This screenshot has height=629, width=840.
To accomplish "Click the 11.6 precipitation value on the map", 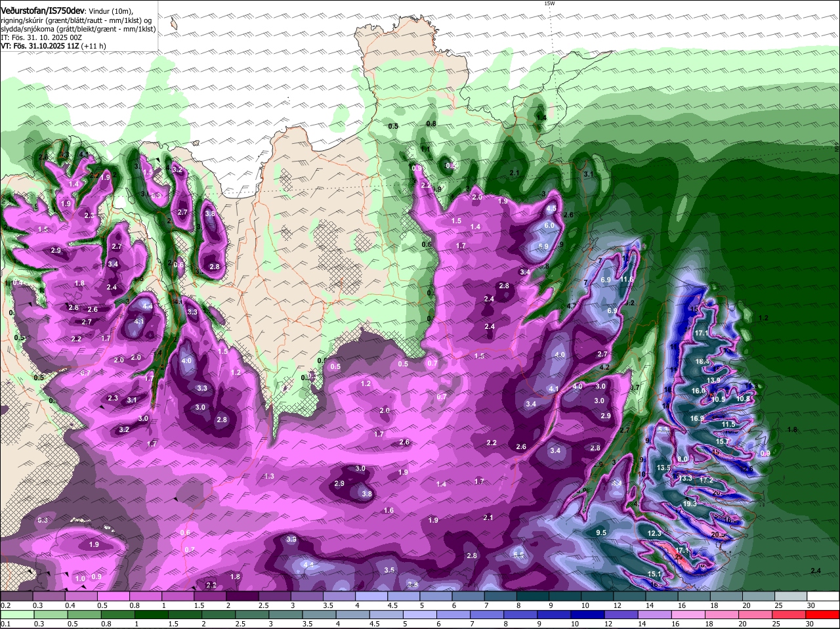I will pos(627,280).
